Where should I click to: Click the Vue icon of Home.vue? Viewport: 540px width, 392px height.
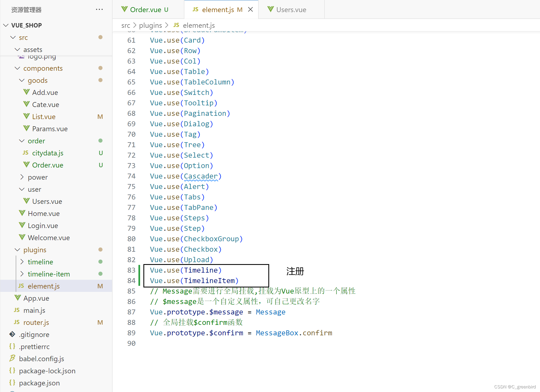click(22, 213)
